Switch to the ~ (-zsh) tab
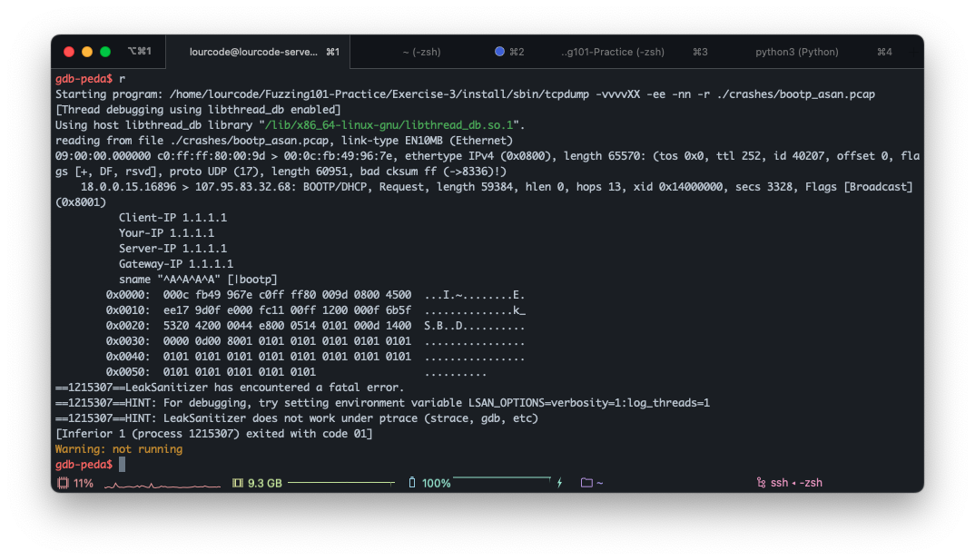The height and width of the screenshot is (560, 975). point(421,52)
